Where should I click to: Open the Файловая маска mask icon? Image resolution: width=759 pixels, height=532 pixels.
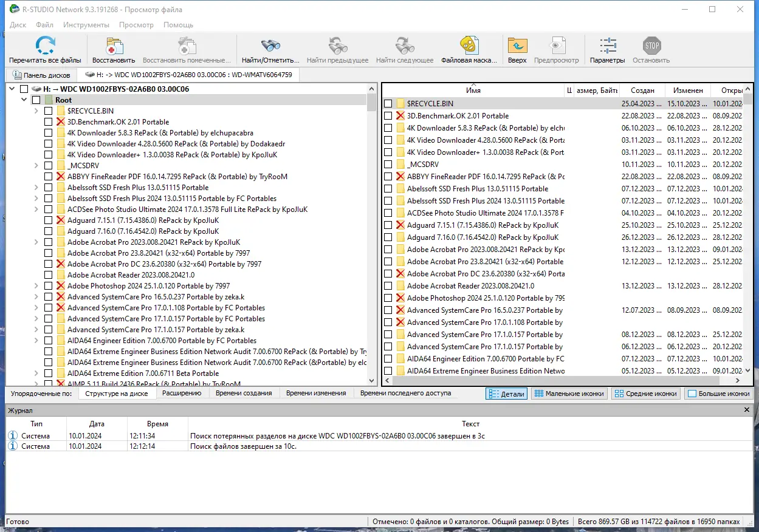(x=469, y=46)
